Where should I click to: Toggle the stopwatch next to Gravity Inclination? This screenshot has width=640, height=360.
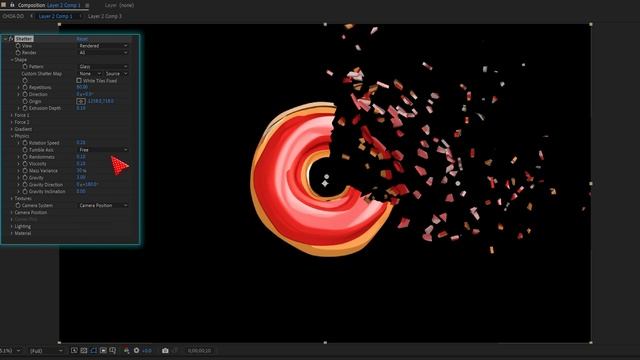(x=25, y=191)
